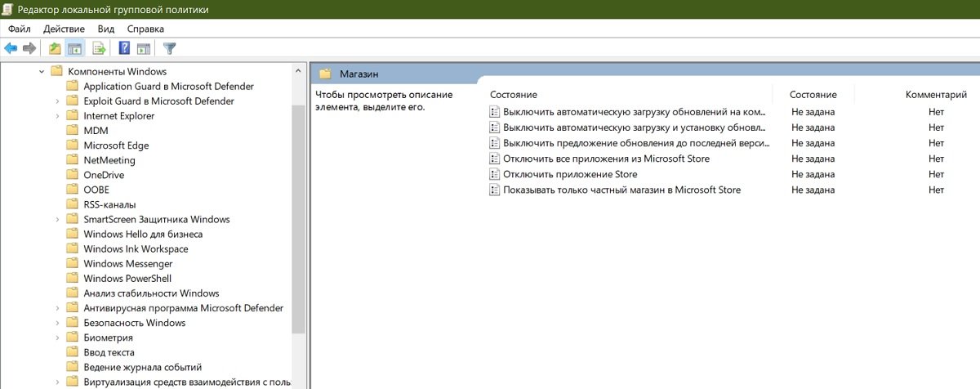
Task: Click the blue Back arrow in toolbar
Action: tap(11, 48)
